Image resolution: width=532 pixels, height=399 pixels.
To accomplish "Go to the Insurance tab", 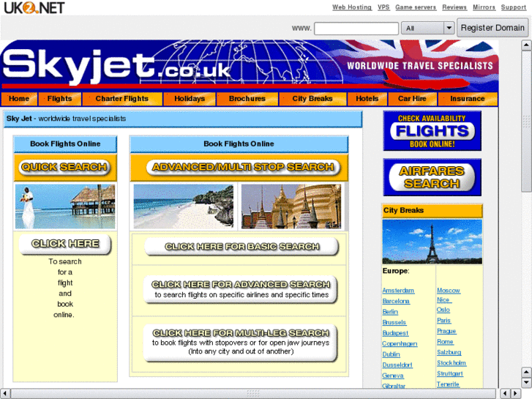I will [x=468, y=99].
